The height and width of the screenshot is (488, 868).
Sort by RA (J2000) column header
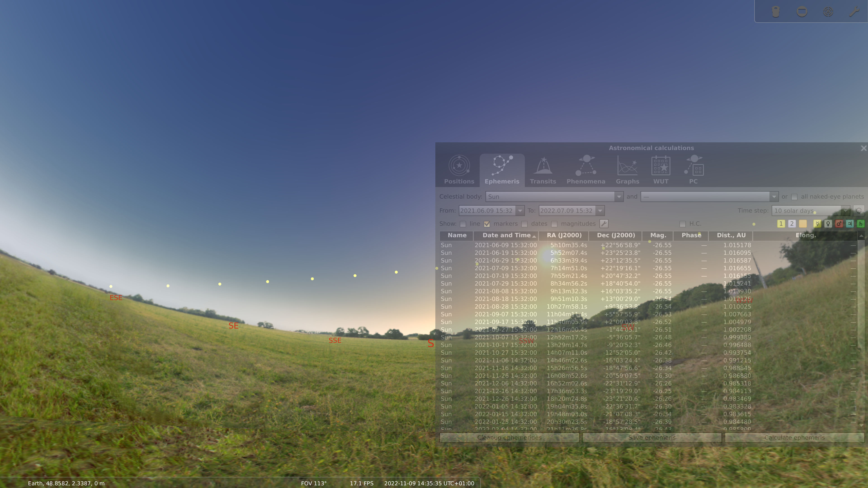564,235
